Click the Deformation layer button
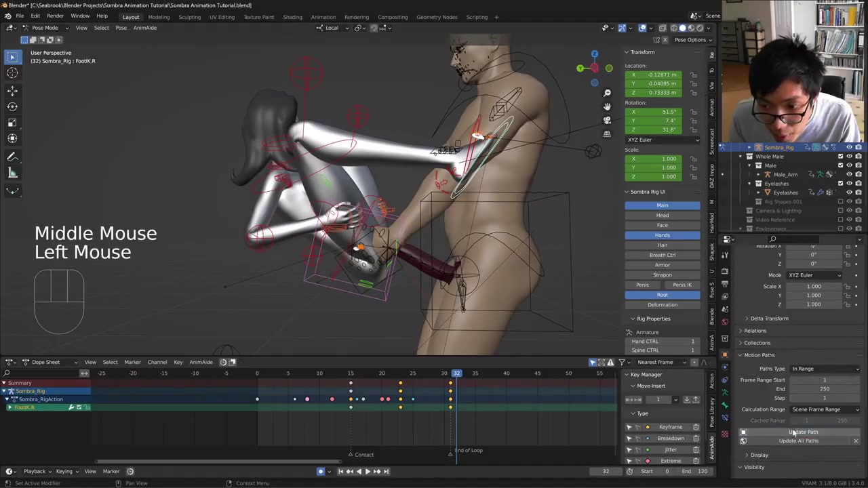The image size is (868, 488). tap(662, 305)
